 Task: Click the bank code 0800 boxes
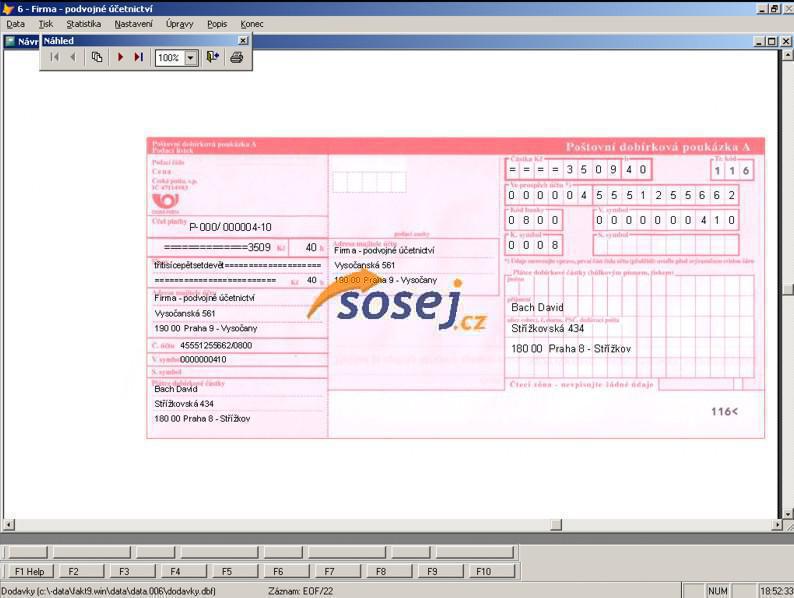tap(533, 220)
